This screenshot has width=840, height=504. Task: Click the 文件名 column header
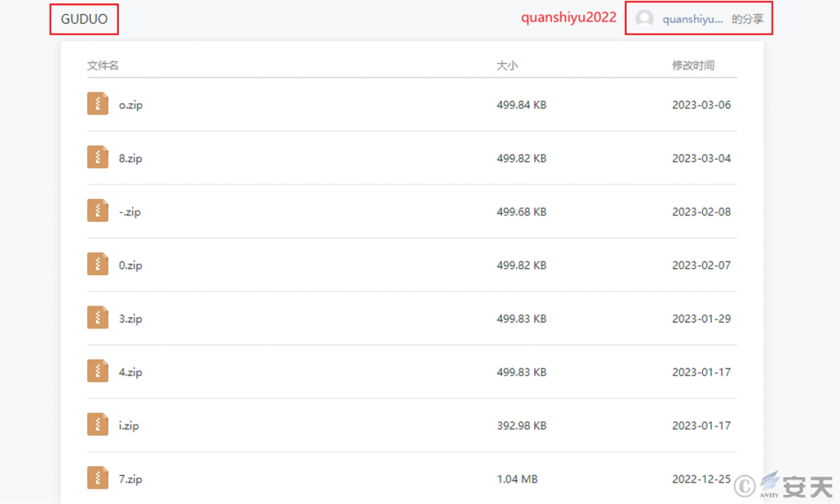[x=103, y=66]
